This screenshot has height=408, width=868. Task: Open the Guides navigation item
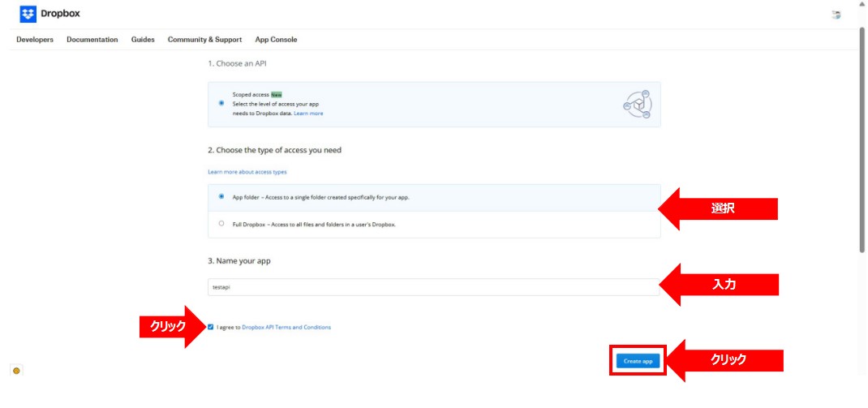click(x=143, y=40)
